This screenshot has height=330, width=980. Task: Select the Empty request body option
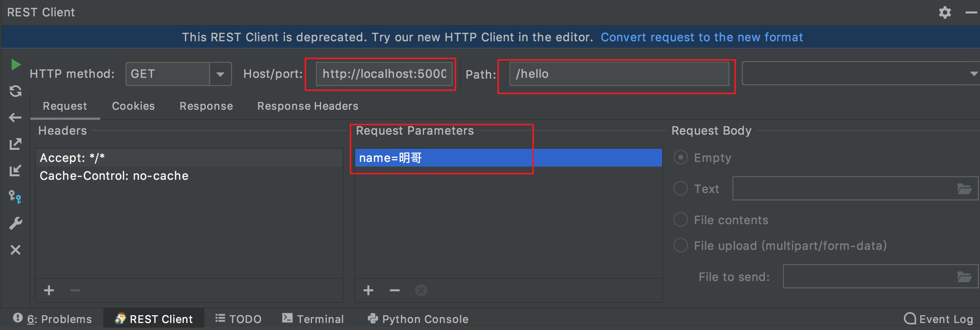[681, 158]
